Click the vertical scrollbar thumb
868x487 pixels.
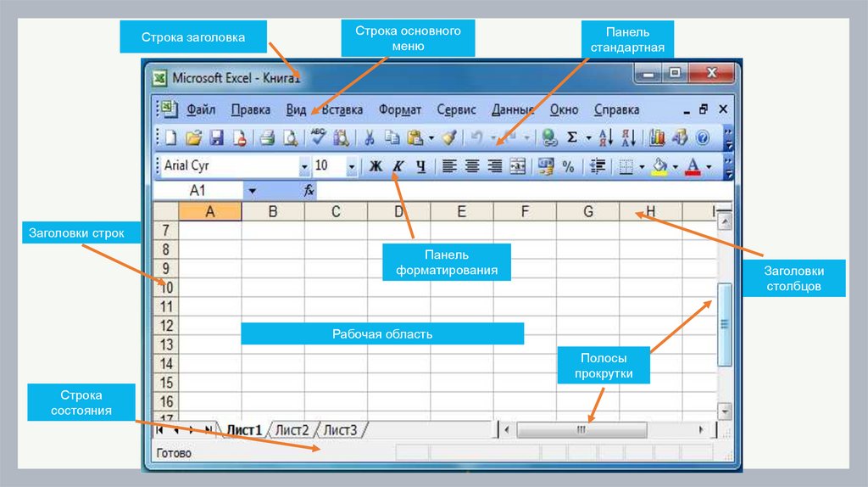pyautogui.click(x=724, y=324)
